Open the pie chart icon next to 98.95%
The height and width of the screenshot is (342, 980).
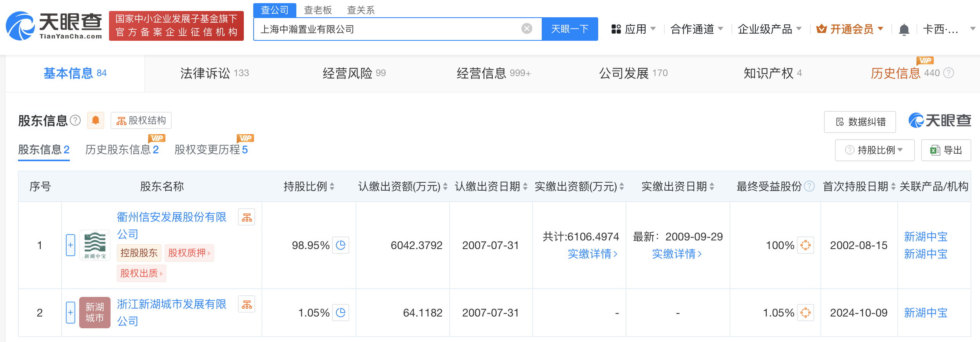(341, 245)
